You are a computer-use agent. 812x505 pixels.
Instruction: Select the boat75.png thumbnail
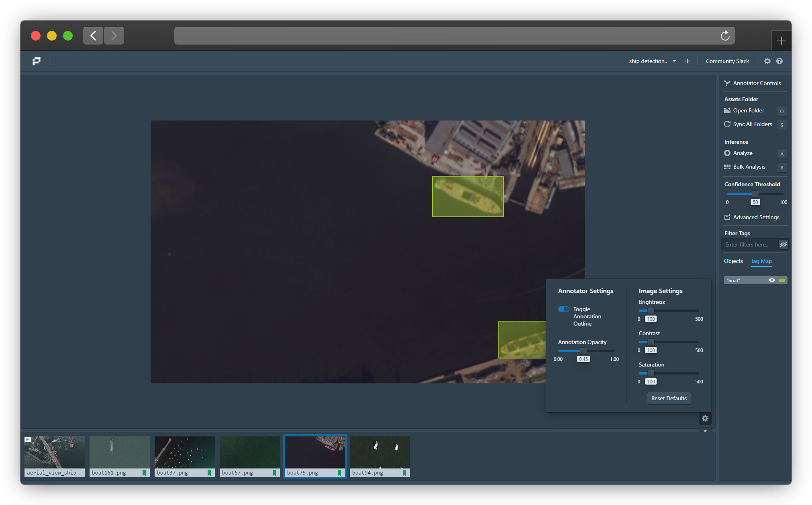click(x=315, y=456)
